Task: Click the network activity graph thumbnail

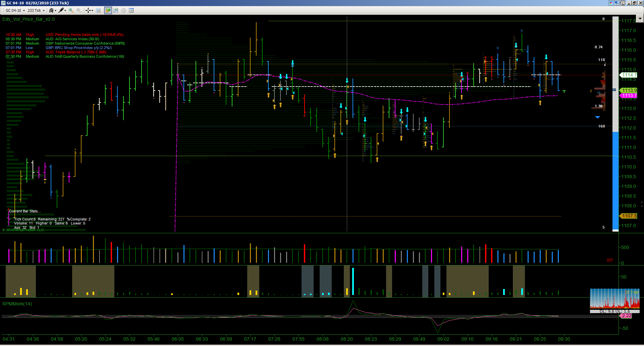Action: pyautogui.click(x=614, y=299)
